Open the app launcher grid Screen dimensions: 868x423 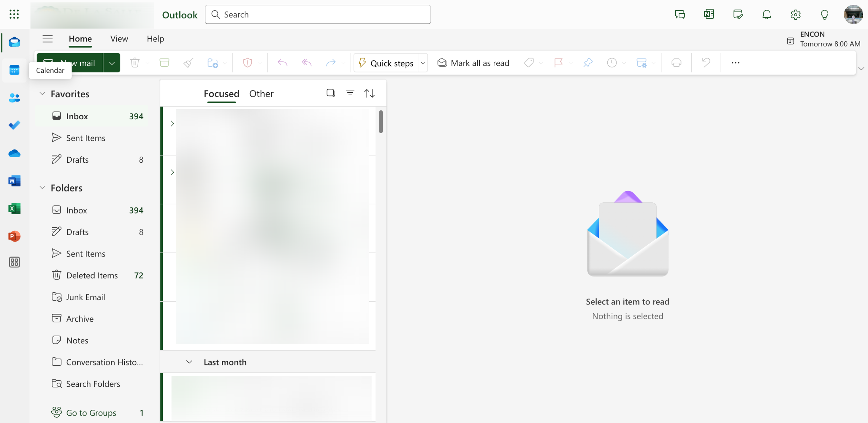click(x=14, y=14)
